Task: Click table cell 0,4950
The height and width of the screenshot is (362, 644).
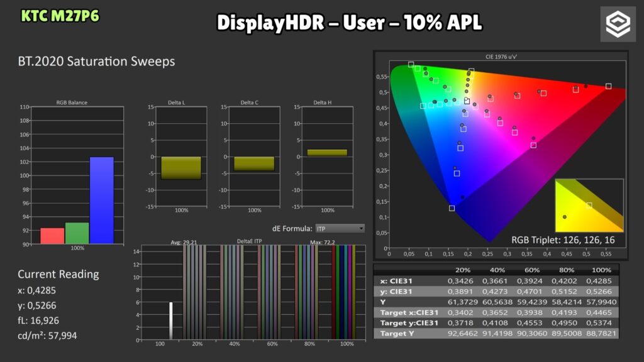Action: pyautogui.click(x=564, y=323)
